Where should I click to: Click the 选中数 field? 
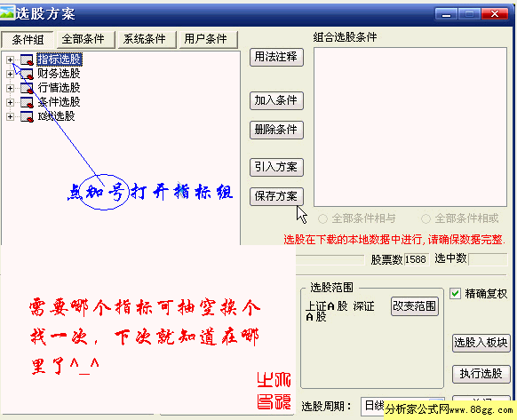pos(488,259)
